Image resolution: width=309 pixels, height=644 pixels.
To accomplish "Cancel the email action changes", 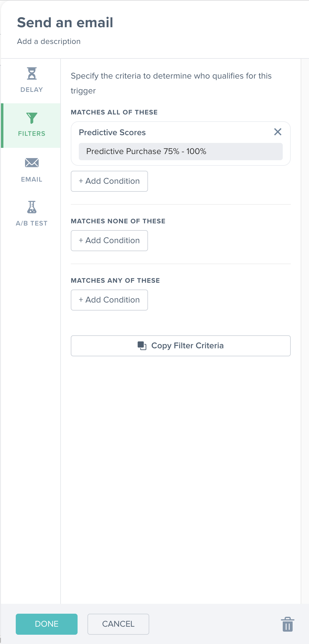I will coord(118,624).
